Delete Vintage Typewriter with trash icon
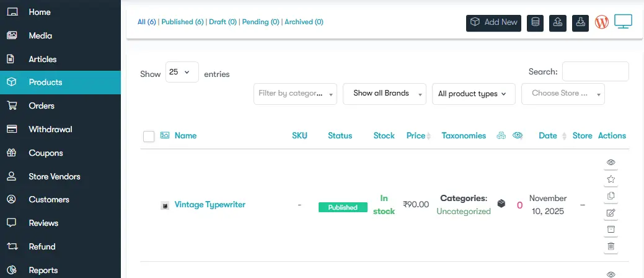The height and width of the screenshot is (278, 644). click(x=611, y=246)
